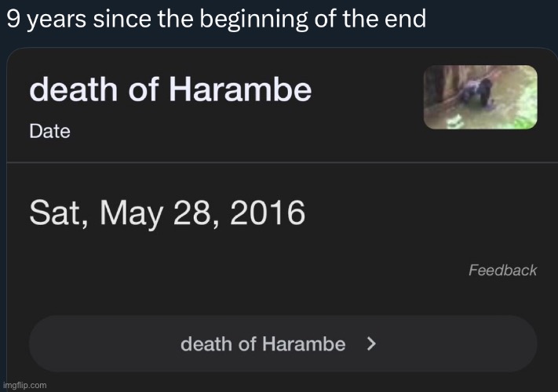Open the Feedback link
The height and width of the screenshot is (392, 558).
502,270
